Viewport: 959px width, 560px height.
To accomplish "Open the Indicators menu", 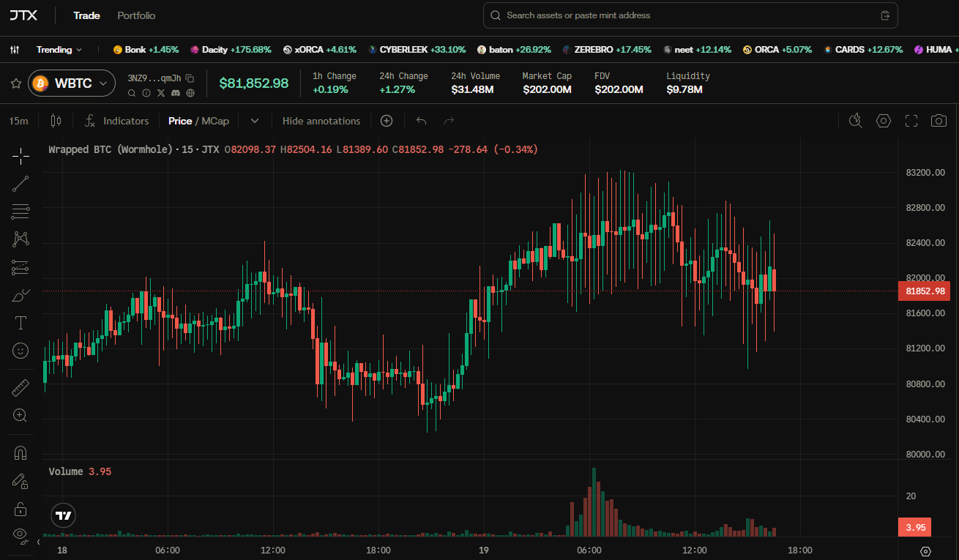I will tap(116, 121).
